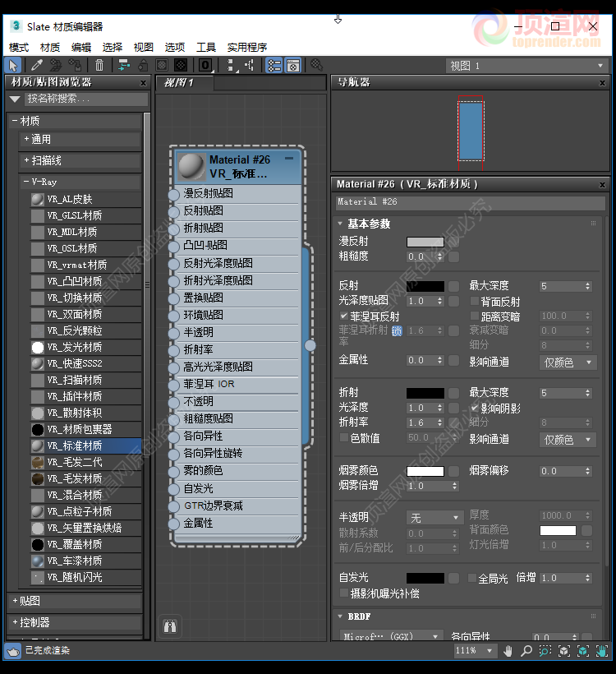Viewport: 616px width, 674px height.
Task: Toggle the 影响阴影 checkbox
Action: [474, 408]
